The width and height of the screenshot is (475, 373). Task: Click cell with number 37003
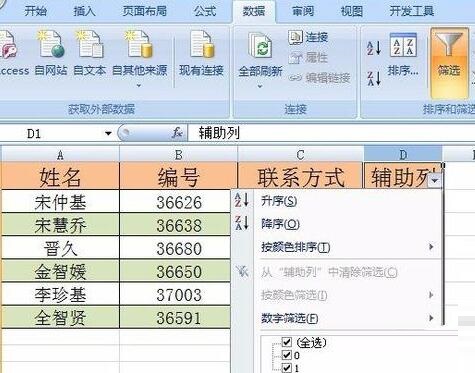coord(175,295)
